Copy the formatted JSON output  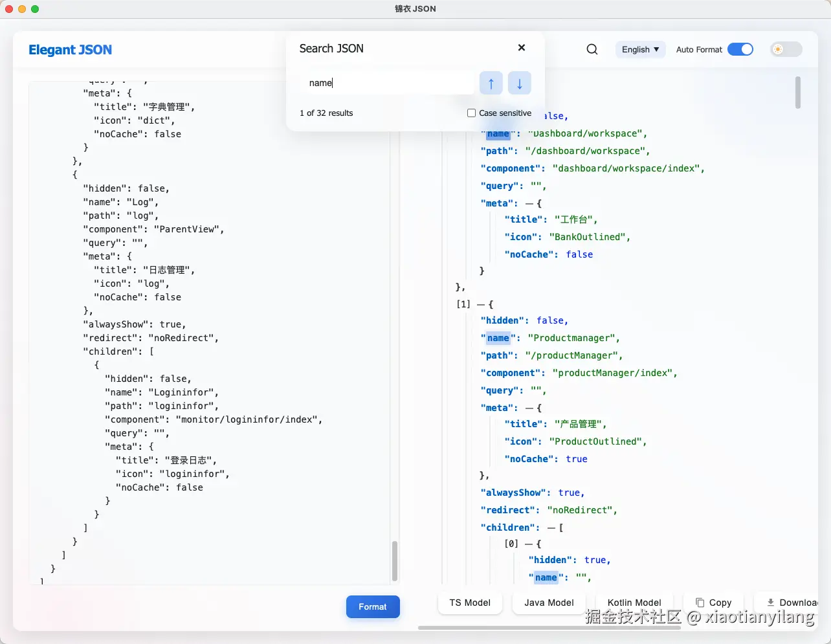[x=713, y=603]
